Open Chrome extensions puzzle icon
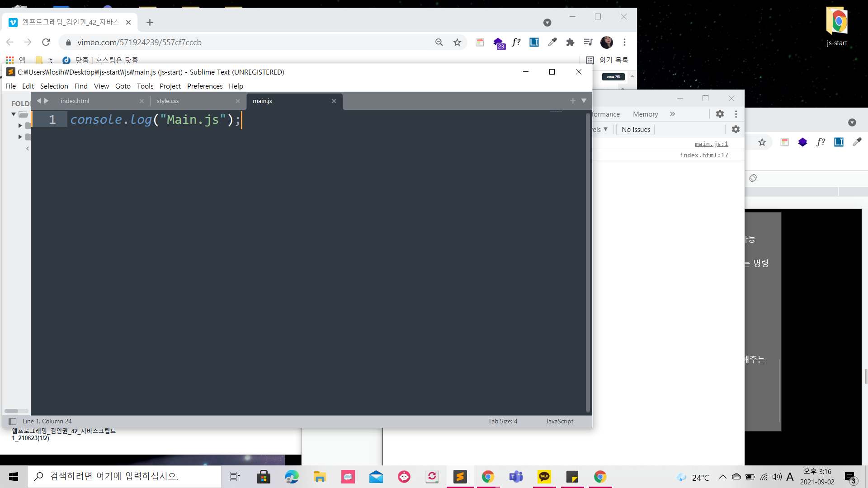868x488 pixels. tap(570, 42)
